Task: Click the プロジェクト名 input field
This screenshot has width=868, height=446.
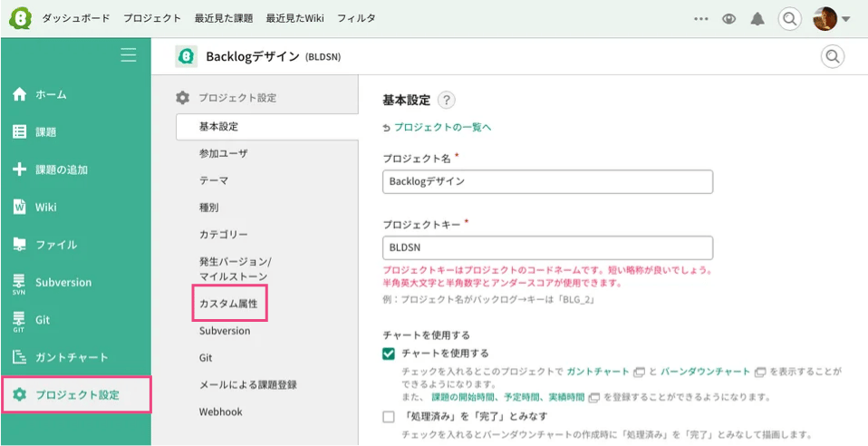Action: coord(547,181)
